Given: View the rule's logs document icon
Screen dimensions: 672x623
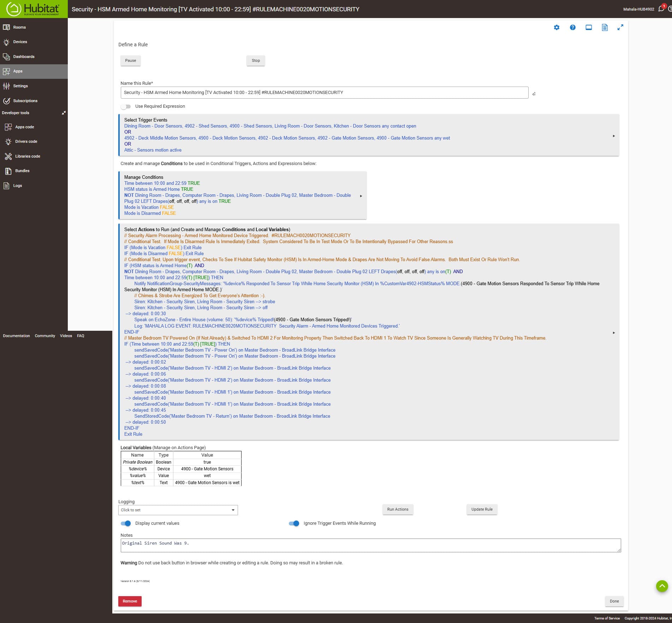Looking at the screenshot, I should point(604,28).
